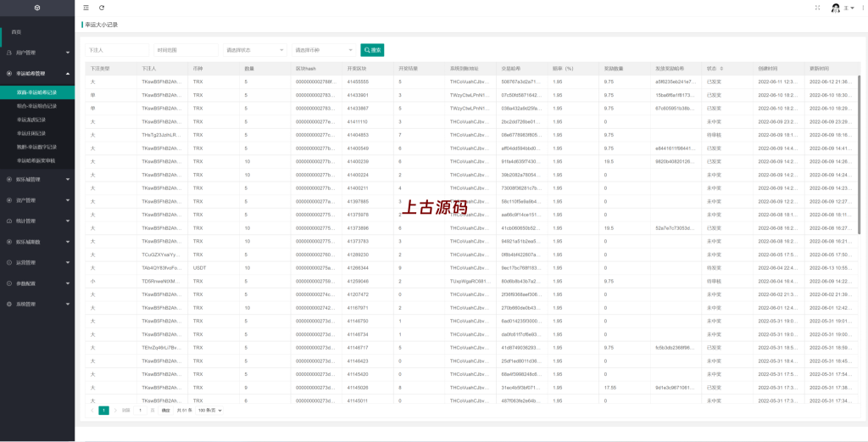Expand the 运营管理 sidebar arrow
Image resolution: width=868 pixels, height=442 pixels.
tap(68, 262)
